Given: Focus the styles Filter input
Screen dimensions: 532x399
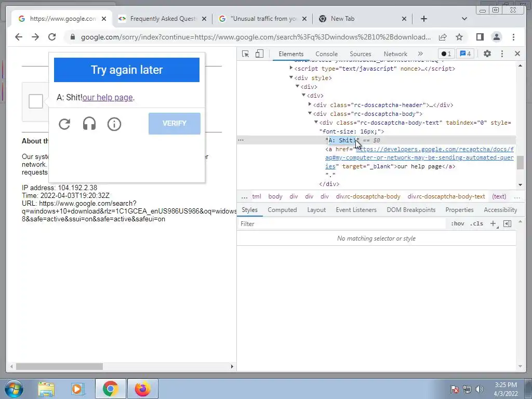Looking at the screenshot, I should pos(341,224).
